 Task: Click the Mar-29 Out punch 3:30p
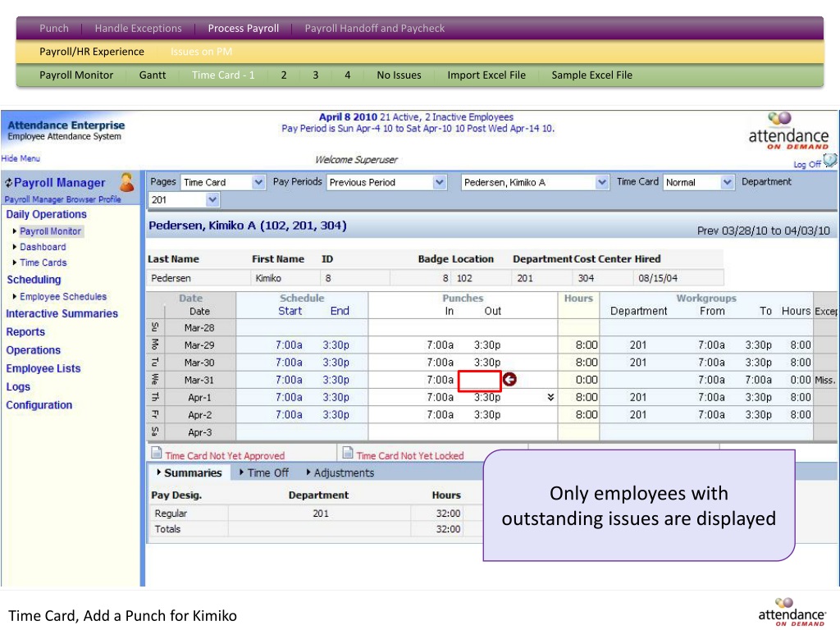pos(487,345)
